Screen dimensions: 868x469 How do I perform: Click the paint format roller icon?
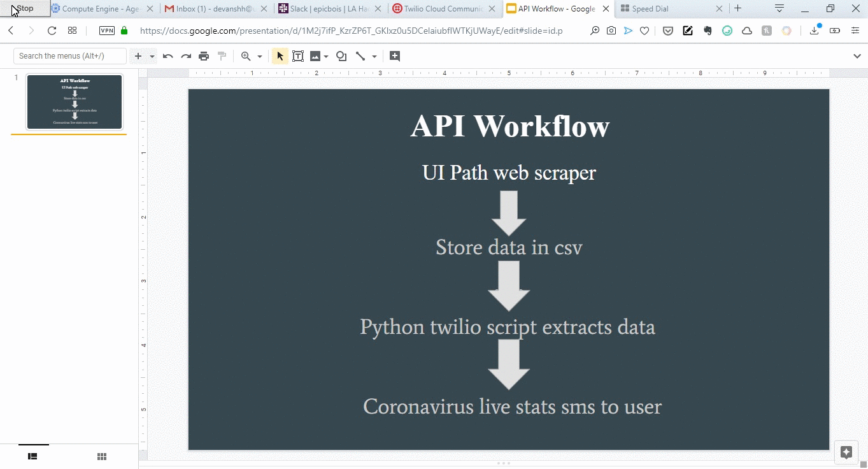point(222,56)
